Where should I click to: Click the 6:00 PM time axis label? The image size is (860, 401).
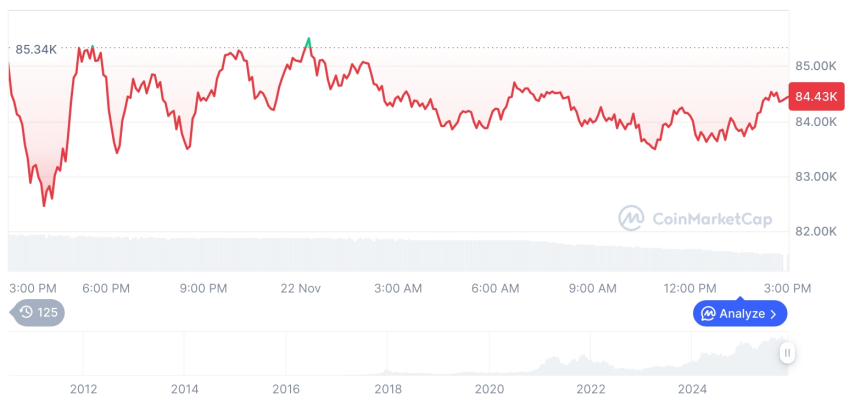coord(106,288)
